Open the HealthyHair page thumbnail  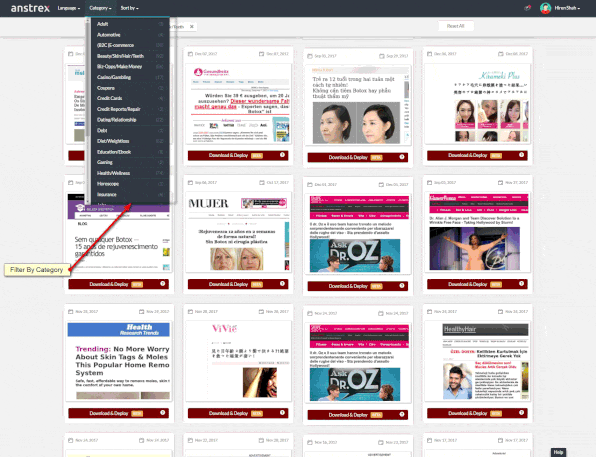pos(477,361)
